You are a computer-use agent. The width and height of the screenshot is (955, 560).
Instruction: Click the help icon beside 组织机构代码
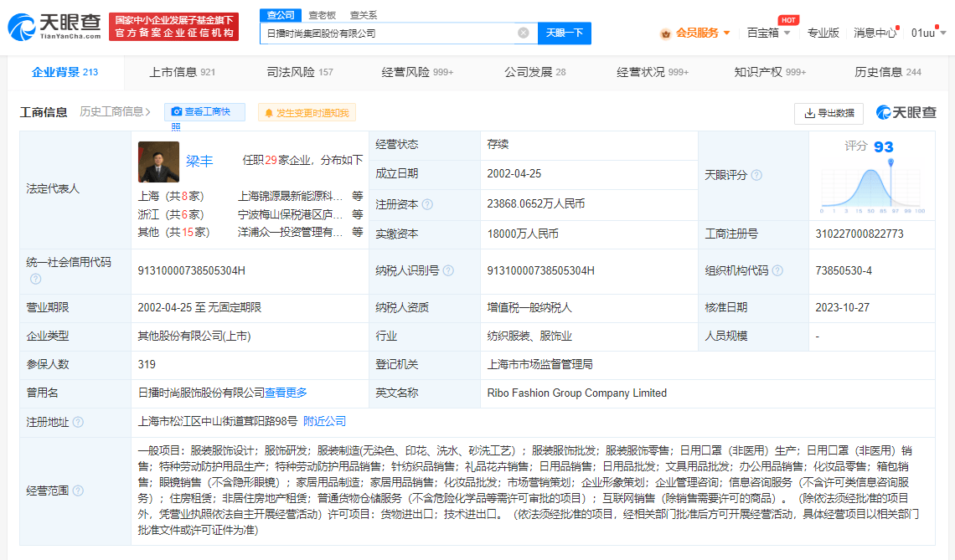777,270
